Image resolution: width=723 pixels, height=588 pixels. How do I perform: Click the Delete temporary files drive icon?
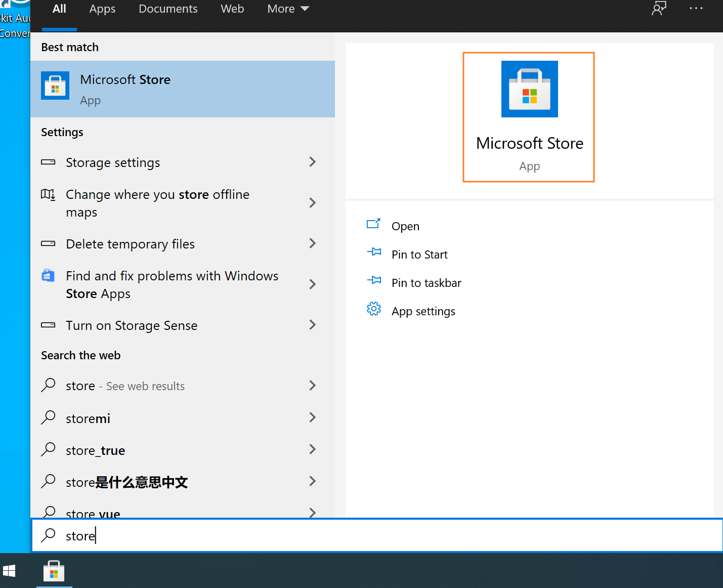[48, 244]
